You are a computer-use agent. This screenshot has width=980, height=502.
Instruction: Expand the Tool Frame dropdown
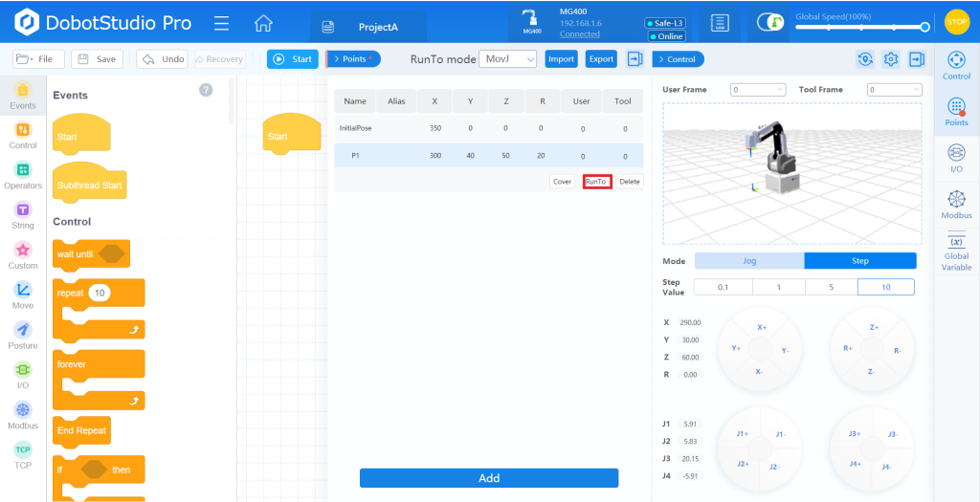894,90
